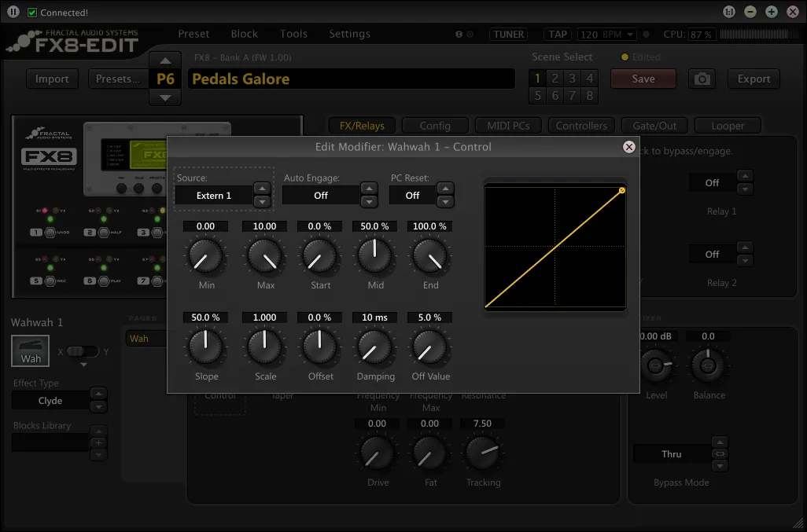Click the yellow minus zoom-out icon
807x532 pixels.
tap(750, 12)
